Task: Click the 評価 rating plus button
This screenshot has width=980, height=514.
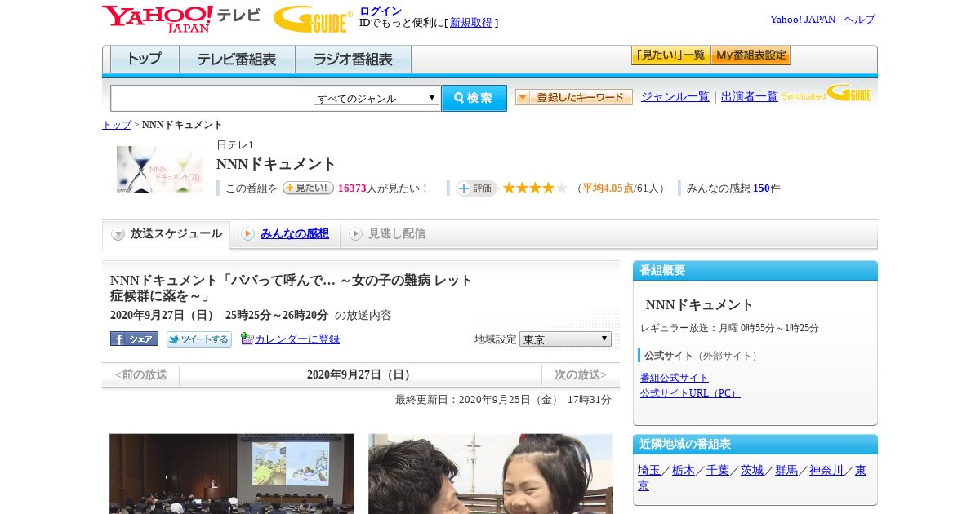Action: (x=477, y=188)
